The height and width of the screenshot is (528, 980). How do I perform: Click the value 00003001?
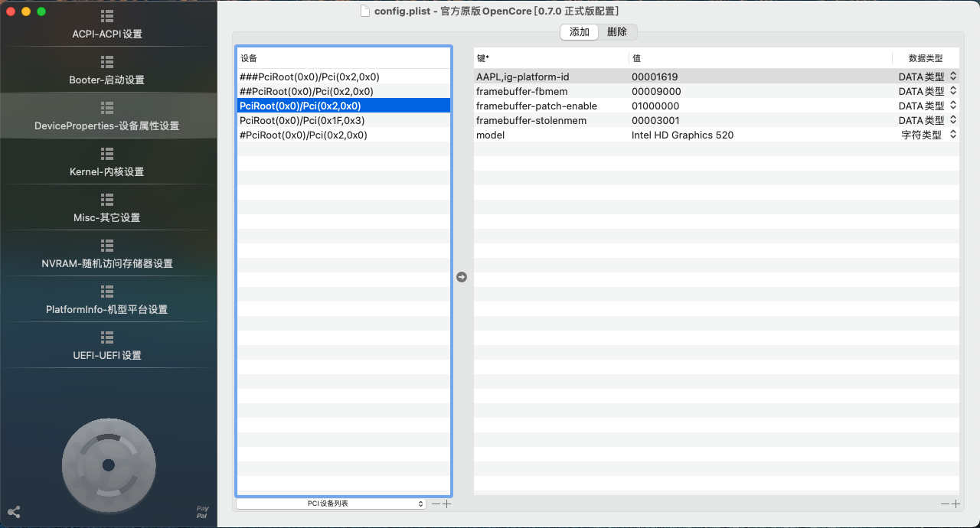[655, 120]
